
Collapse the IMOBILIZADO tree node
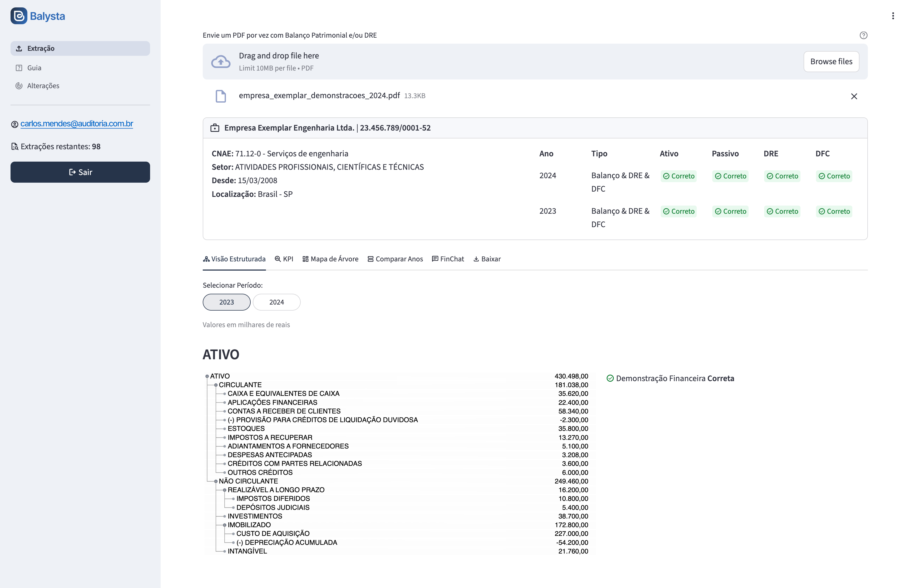click(225, 525)
